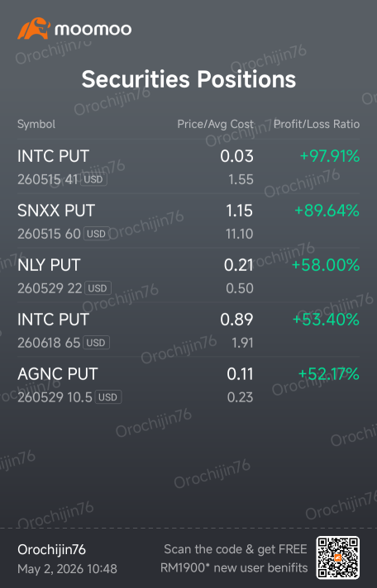Viewport: 377px width, 588px height.
Task: Select the Price/Avg Cost column header
Action: pyautogui.click(x=215, y=124)
